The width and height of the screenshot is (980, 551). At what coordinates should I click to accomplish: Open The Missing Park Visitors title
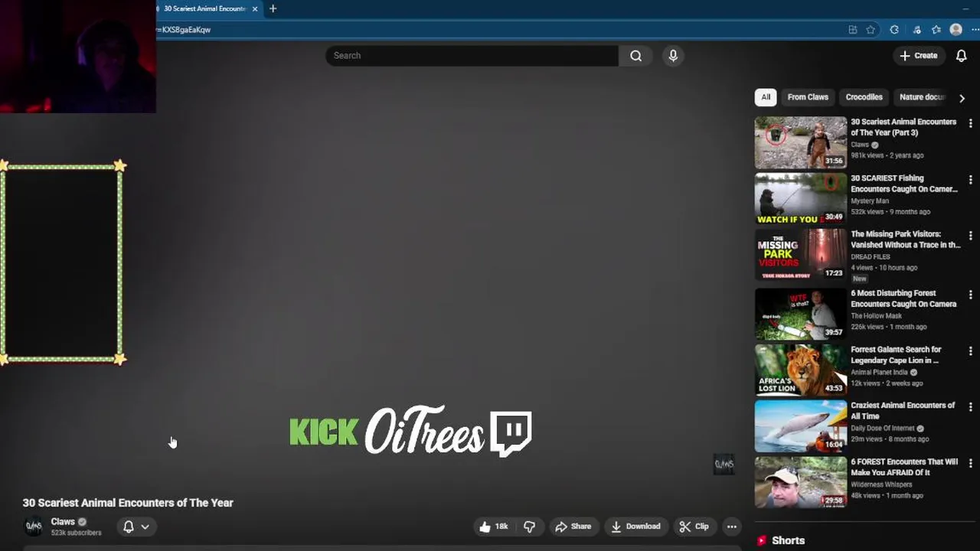(906, 240)
